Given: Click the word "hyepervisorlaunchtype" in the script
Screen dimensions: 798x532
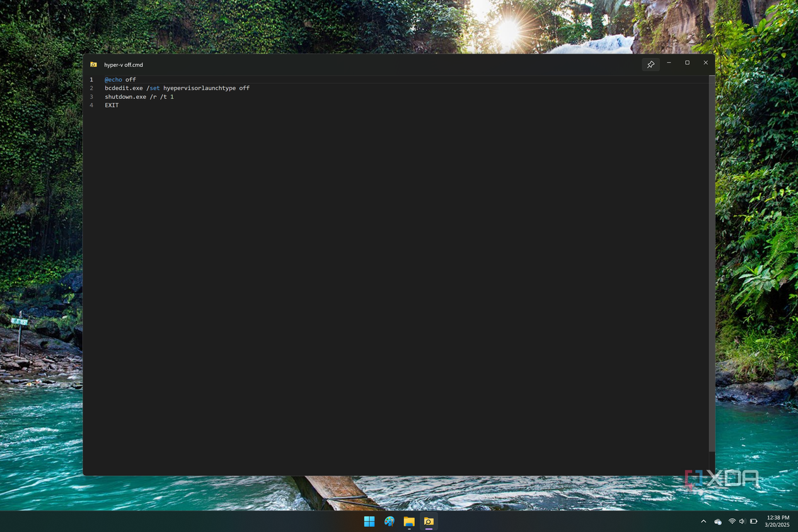Looking at the screenshot, I should (x=199, y=88).
